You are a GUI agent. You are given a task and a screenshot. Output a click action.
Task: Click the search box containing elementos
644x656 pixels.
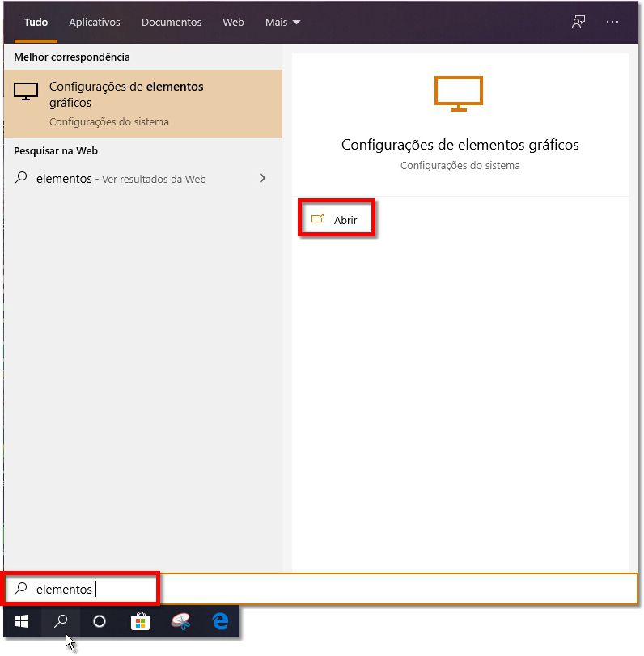click(321, 589)
